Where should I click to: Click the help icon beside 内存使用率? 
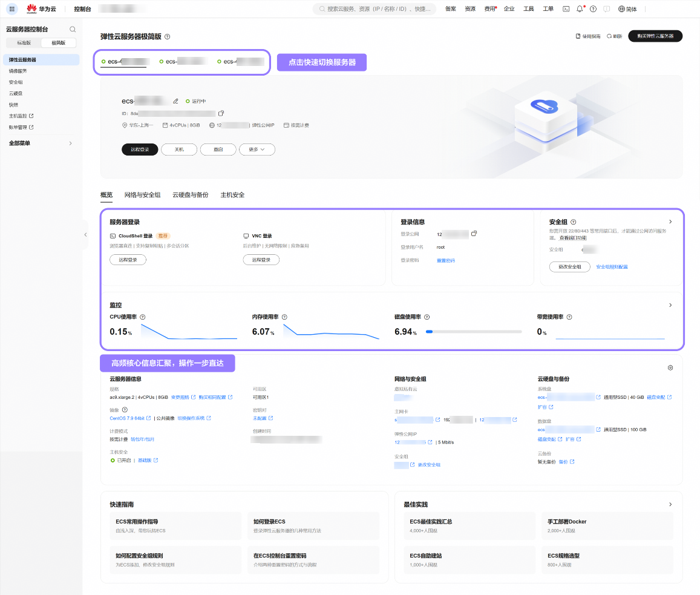(x=284, y=317)
